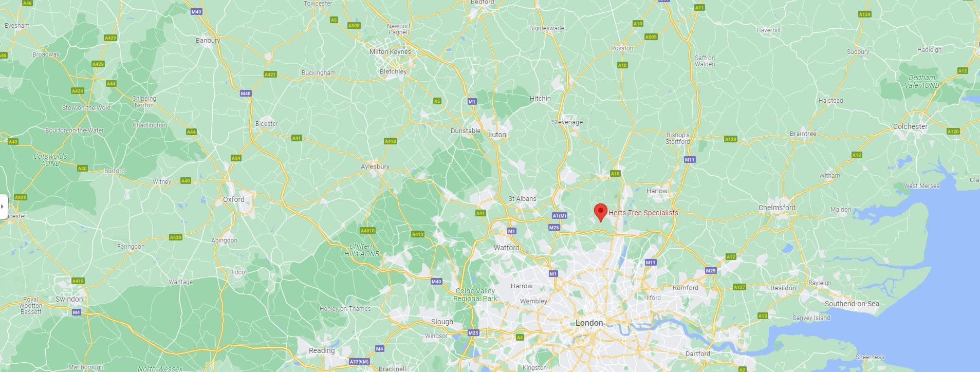
Task: Click the Chiltern Hills AONB label
Action: pos(362,250)
